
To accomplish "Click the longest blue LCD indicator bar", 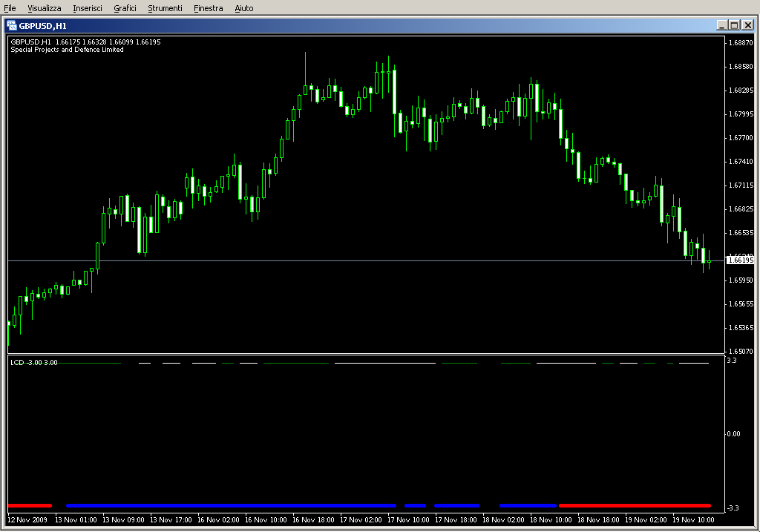I will pos(232,506).
